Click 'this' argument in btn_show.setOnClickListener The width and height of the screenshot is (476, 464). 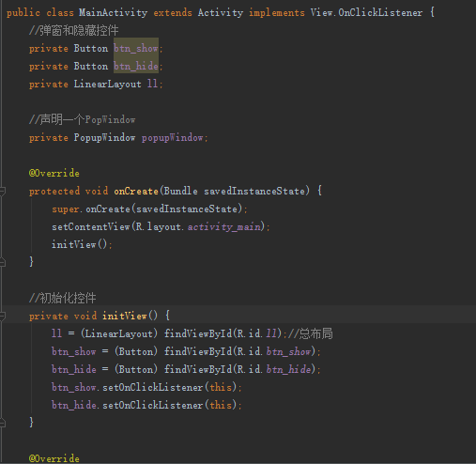pos(221,388)
